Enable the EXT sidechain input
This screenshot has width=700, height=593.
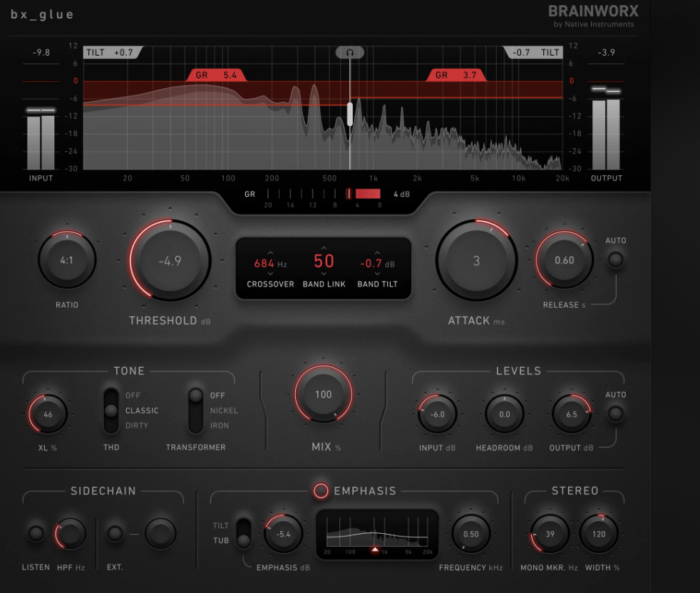click(114, 532)
